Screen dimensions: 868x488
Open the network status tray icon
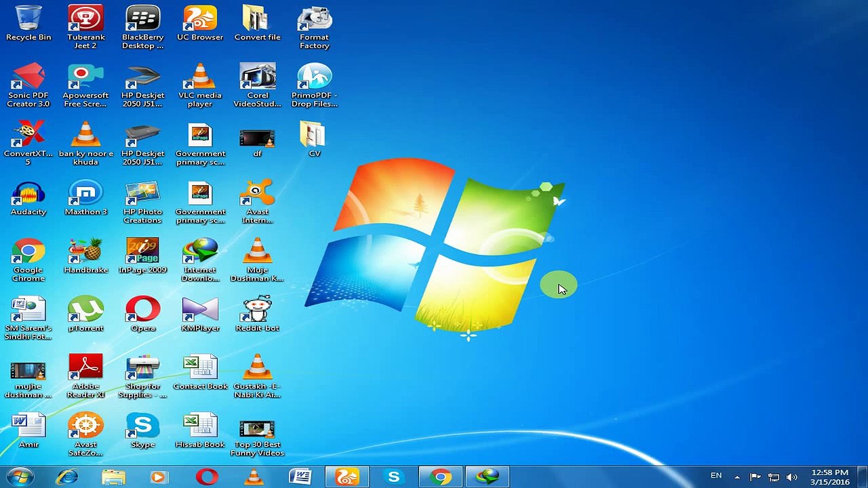click(x=774, y=477)
